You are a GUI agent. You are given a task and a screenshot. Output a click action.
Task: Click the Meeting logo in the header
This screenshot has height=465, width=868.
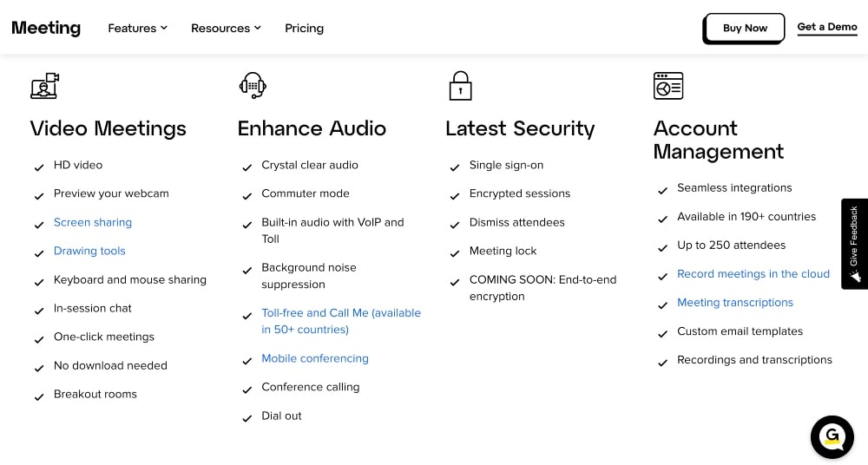(x=46, y=28)
